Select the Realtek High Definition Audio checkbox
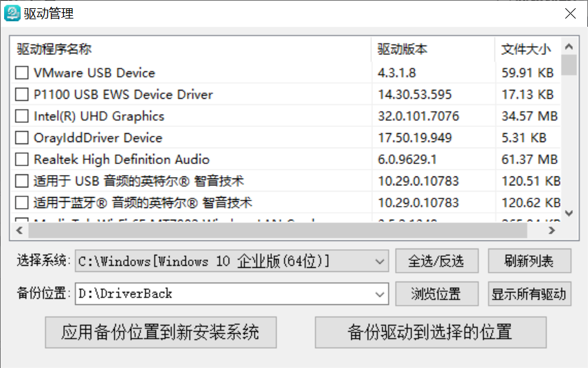This screenshot has height=368, width=588. pos(22,159)
